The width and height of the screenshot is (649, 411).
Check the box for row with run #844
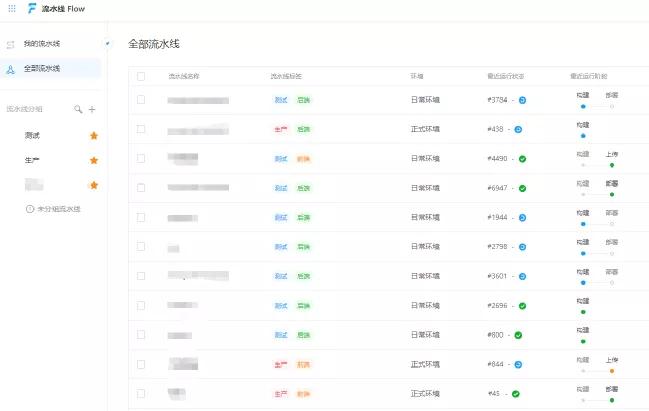[x=141, y=364]
